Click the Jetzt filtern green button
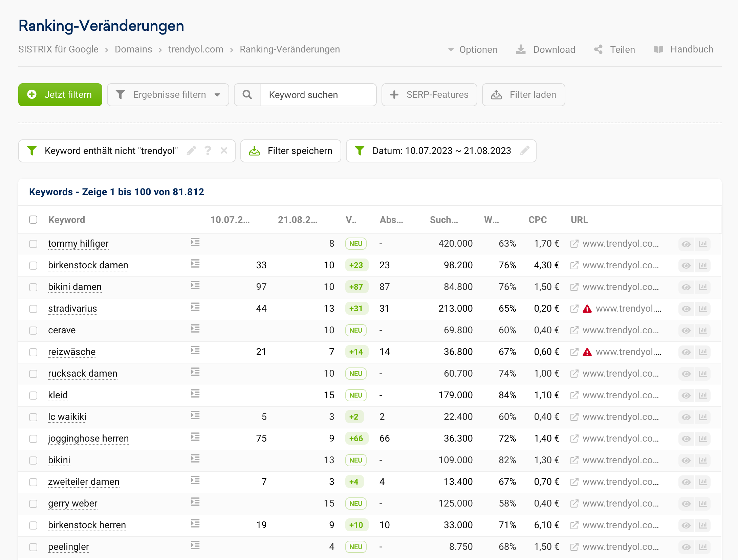 pyautogui.click(x=60, y=95)
